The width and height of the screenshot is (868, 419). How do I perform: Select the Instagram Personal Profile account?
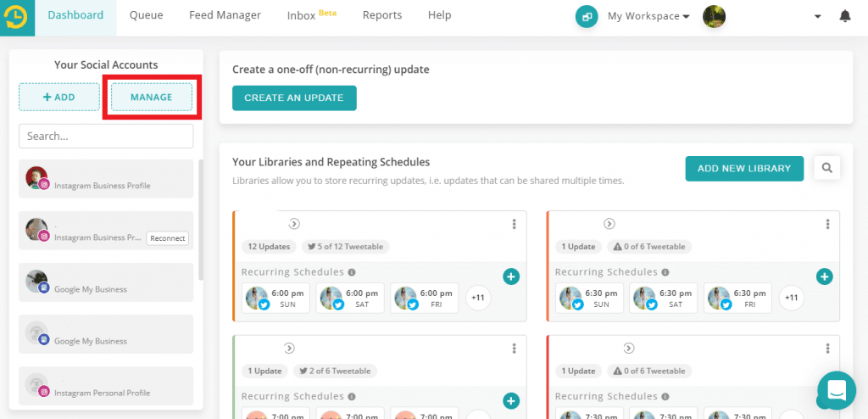click(x=106, y=386)
